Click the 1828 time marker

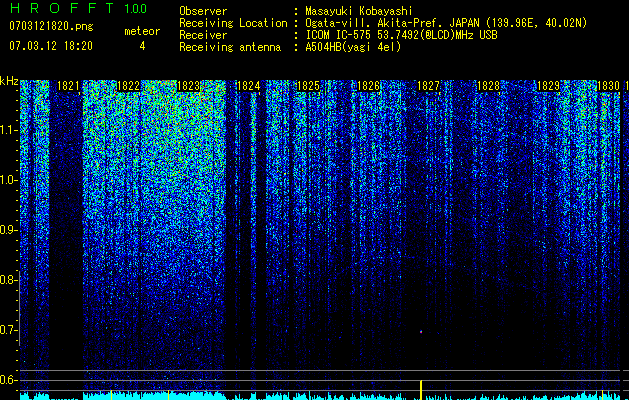coord(489,86)
